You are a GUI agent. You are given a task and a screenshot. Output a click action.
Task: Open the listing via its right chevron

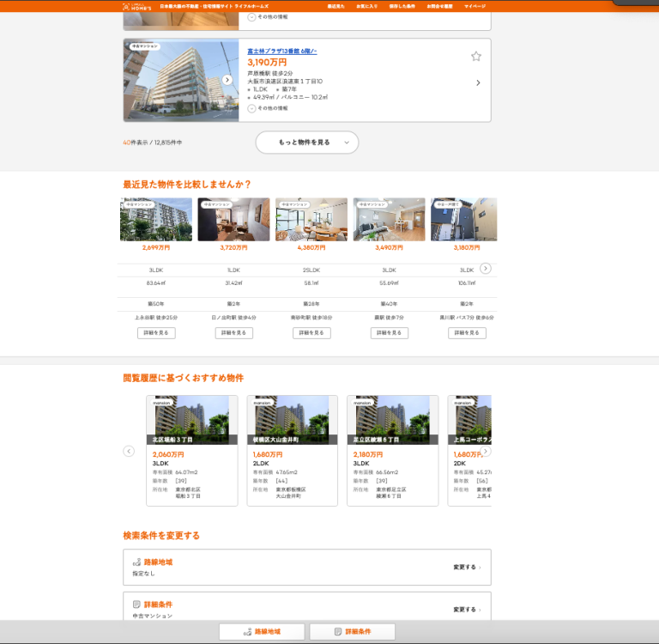coord(478,83)
